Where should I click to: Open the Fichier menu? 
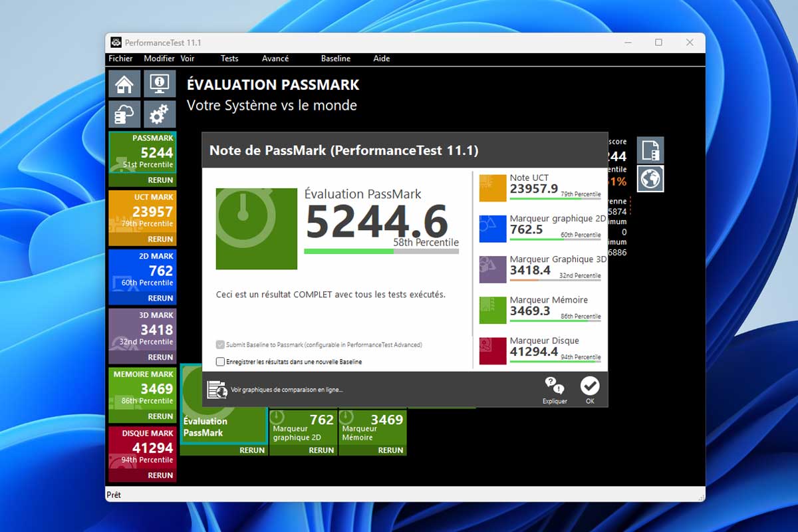(x=121, y=59)
